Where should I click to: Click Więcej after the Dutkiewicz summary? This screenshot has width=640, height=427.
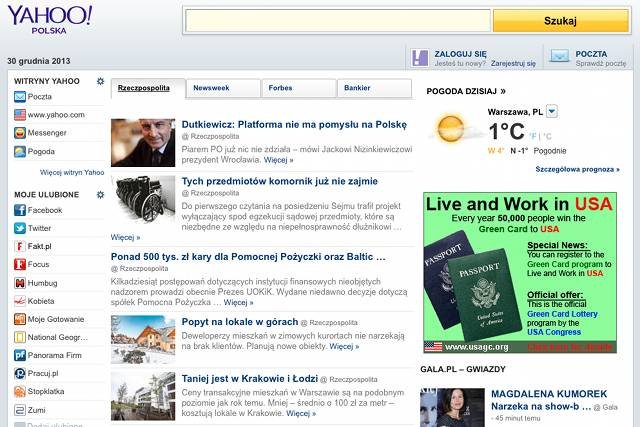pos(278,160)
